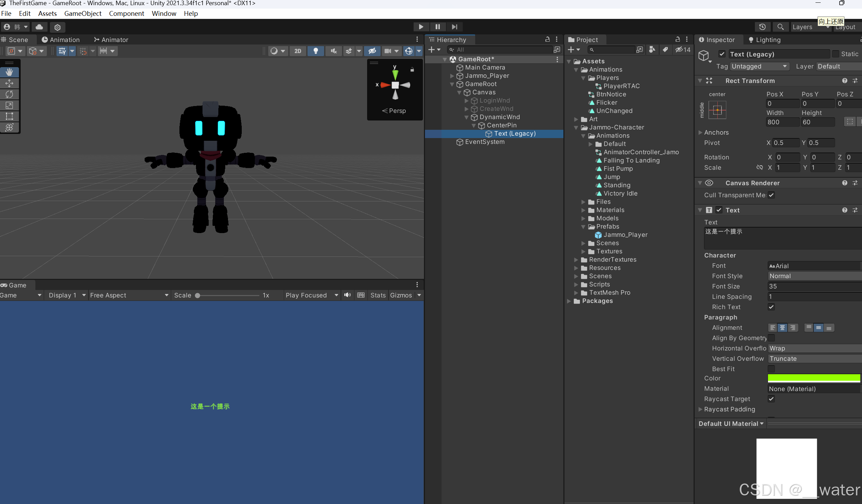Mute audio in Game view
The height and width of the screenshot is (504, 862).
(x=347, y=295)
